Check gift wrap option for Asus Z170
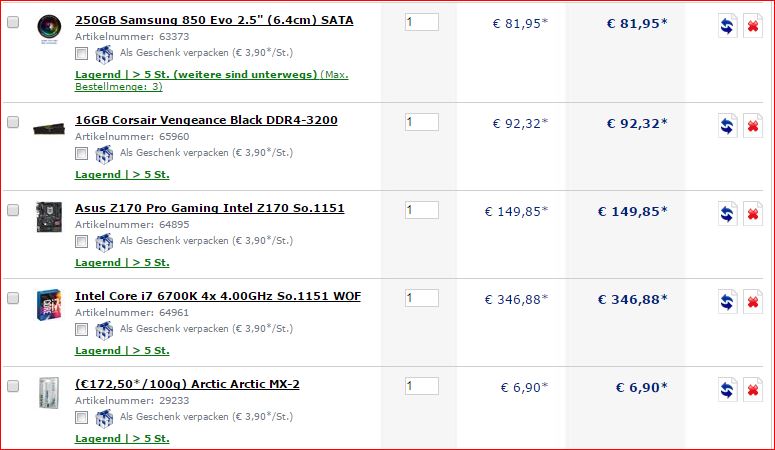Viewport: 775px width, 450px height. pyautogui.click(x=82, y=241)
